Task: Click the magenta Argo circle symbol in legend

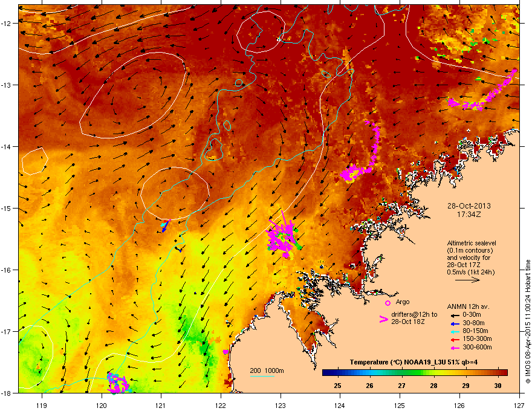Action: pyautogui.click(x=388, y=303)
